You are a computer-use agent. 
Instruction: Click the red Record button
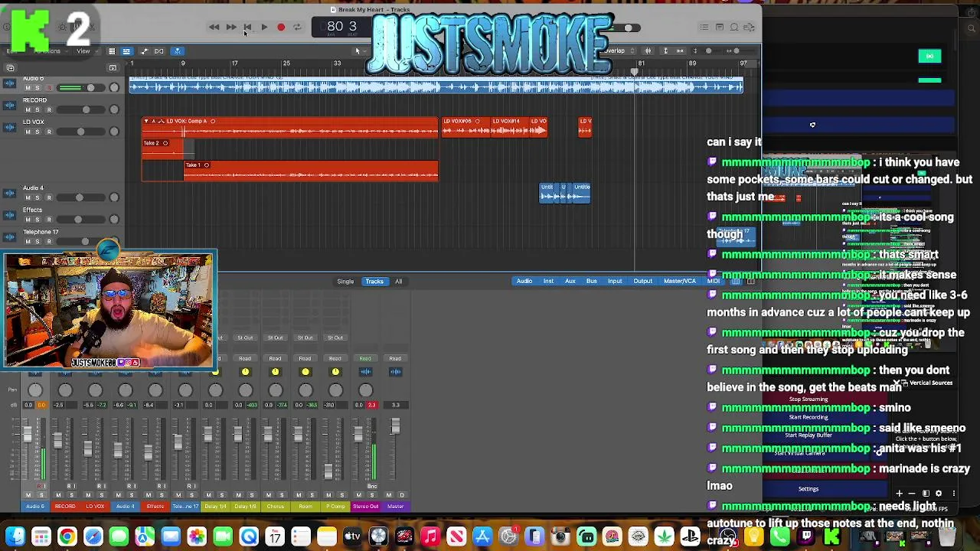pos(281,27)
